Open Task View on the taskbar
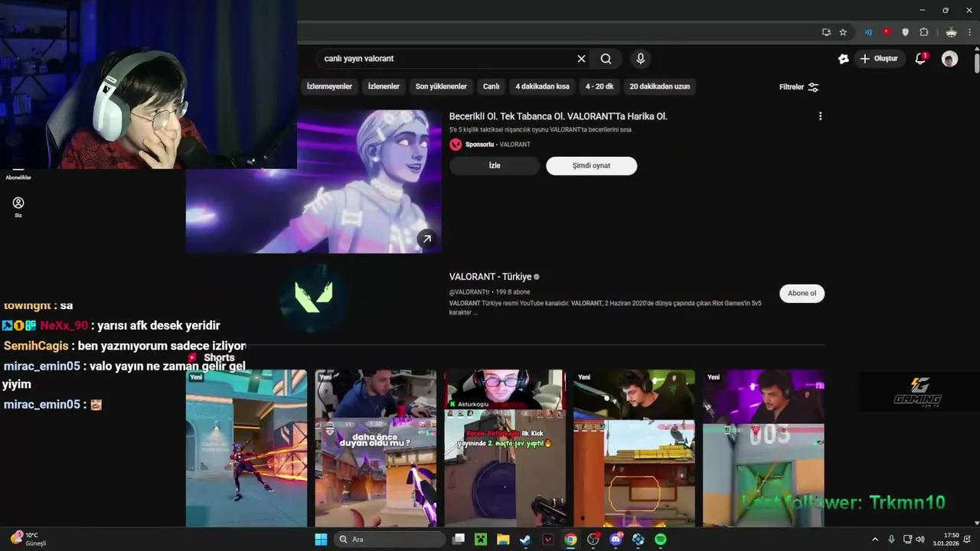Screen dimensions: 980x551 (x=458, y=540)
